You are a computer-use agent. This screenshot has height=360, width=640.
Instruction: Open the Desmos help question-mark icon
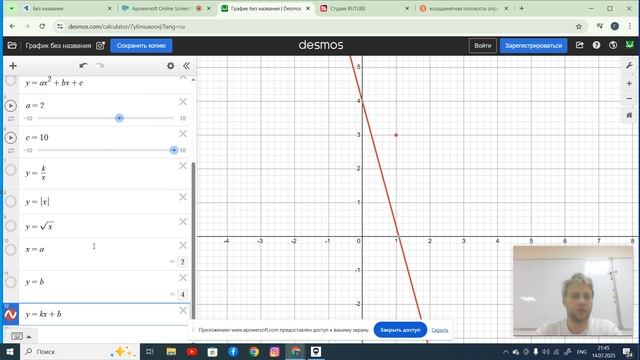coord(596,45)
